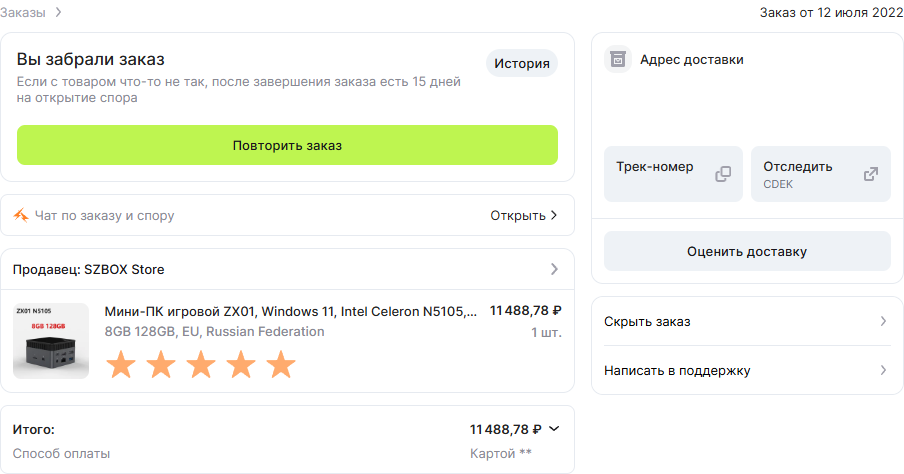The width and height of the screenshot is (904, 474).
Task: Open Написать в поддержку
Action: (747, 370)
